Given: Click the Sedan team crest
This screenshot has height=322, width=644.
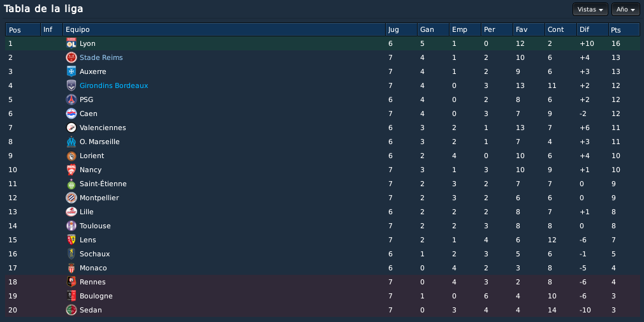Looking at the screenshot, I should tap(71, 310).
